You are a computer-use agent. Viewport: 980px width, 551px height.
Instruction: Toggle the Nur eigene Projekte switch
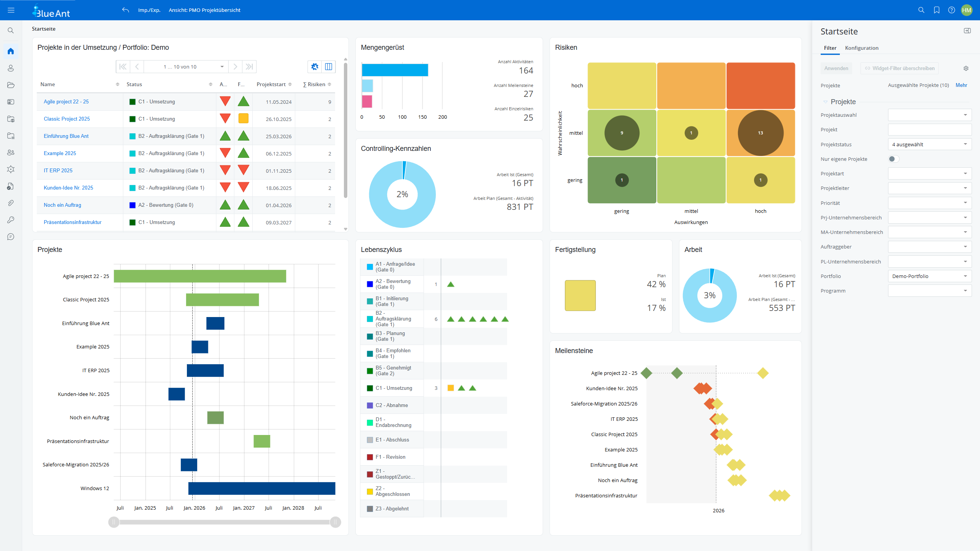click(894, 159)
